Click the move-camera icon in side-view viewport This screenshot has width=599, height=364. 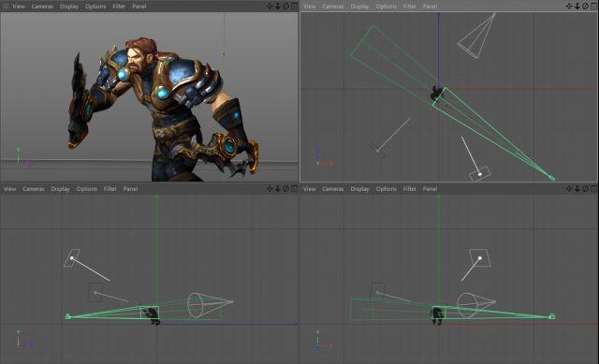270,189
